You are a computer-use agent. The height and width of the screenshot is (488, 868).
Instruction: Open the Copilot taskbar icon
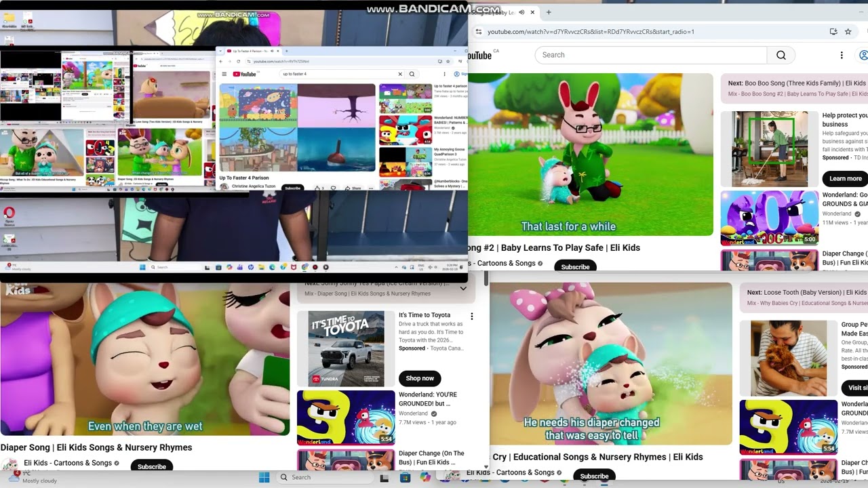[x=425, y=477]
